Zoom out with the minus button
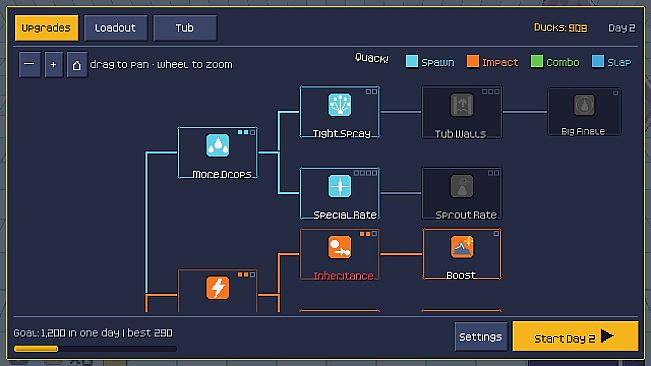This screenshot has height=366, width=651. pyautogui.click(x=29, y=64)
